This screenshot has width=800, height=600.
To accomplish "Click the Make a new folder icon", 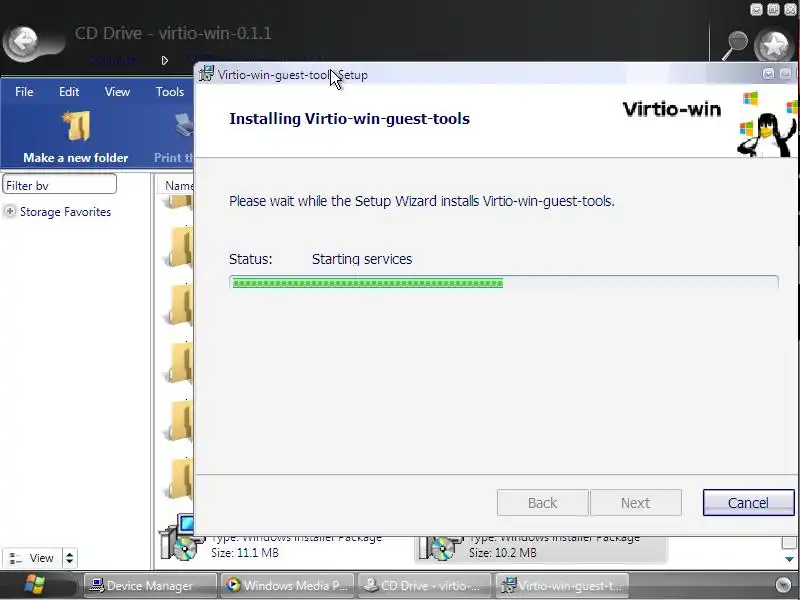I will (77, 127).
